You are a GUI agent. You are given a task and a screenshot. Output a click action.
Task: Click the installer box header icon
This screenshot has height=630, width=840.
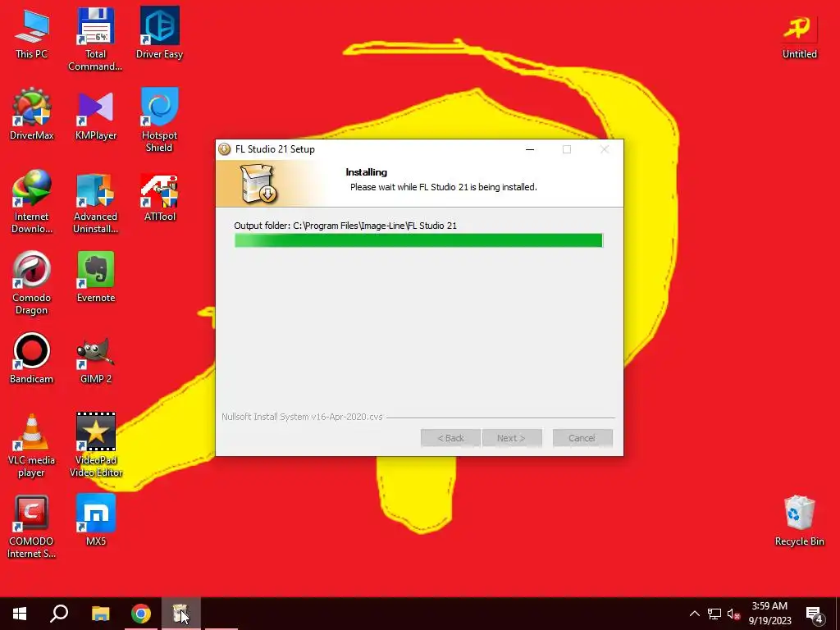[x=258, y=184]
